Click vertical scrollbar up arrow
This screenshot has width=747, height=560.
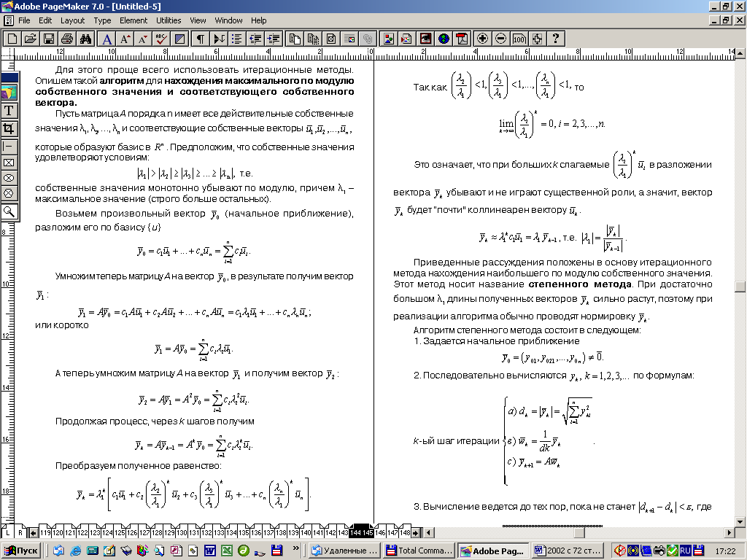point(740,52)
